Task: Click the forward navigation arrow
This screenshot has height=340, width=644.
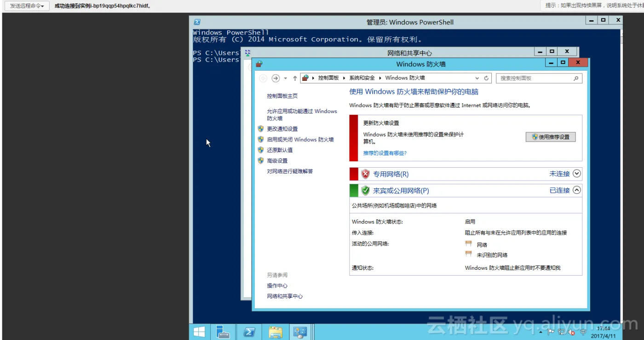Action: tap(276, 78)
